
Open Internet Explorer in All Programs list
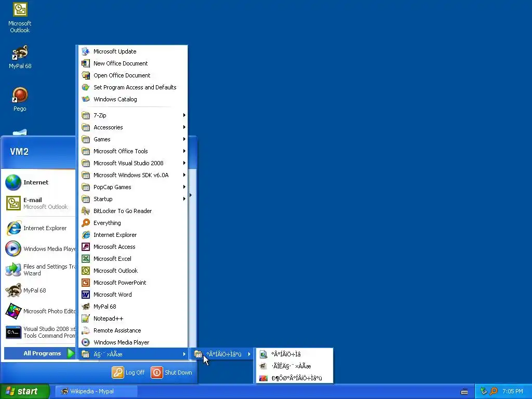(133, 235)
